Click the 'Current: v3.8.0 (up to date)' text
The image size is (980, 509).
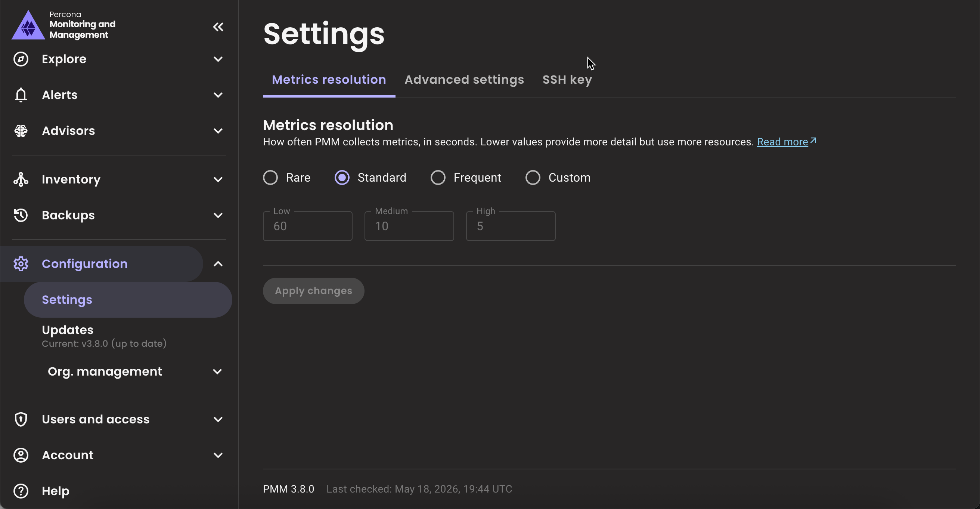click(x=104, y=344)
